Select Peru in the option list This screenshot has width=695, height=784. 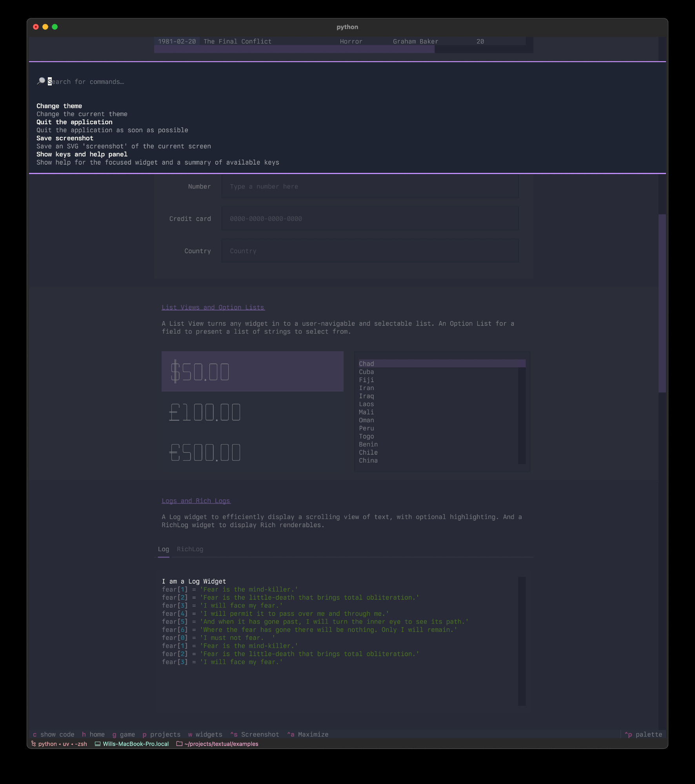(438, 428)
